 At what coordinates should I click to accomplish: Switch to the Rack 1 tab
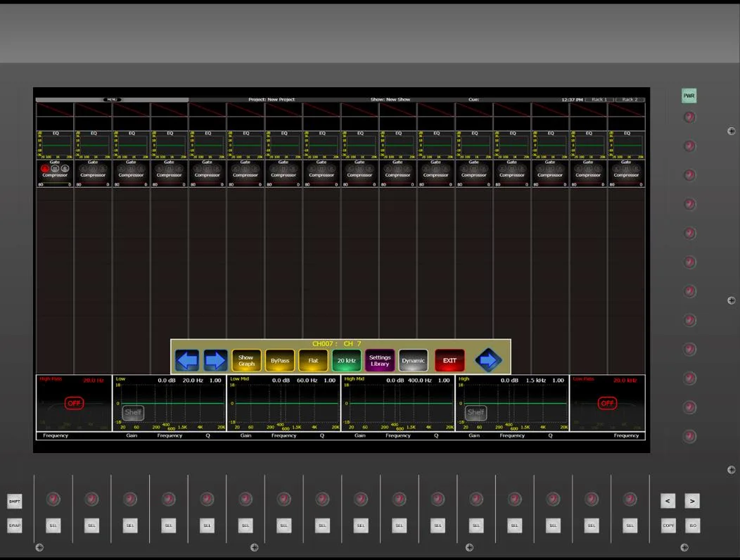click(x=599, y=100)
